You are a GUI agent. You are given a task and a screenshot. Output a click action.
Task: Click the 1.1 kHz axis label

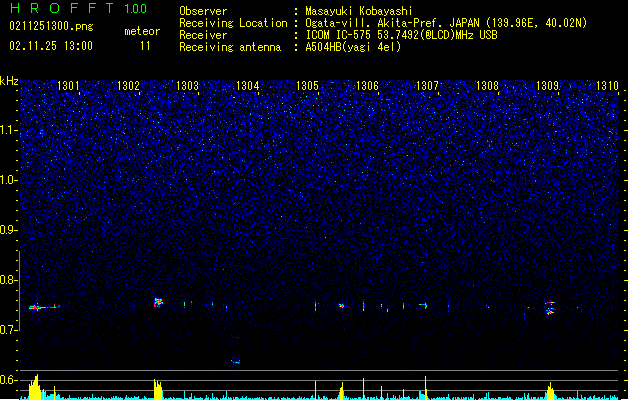[8, 130]
